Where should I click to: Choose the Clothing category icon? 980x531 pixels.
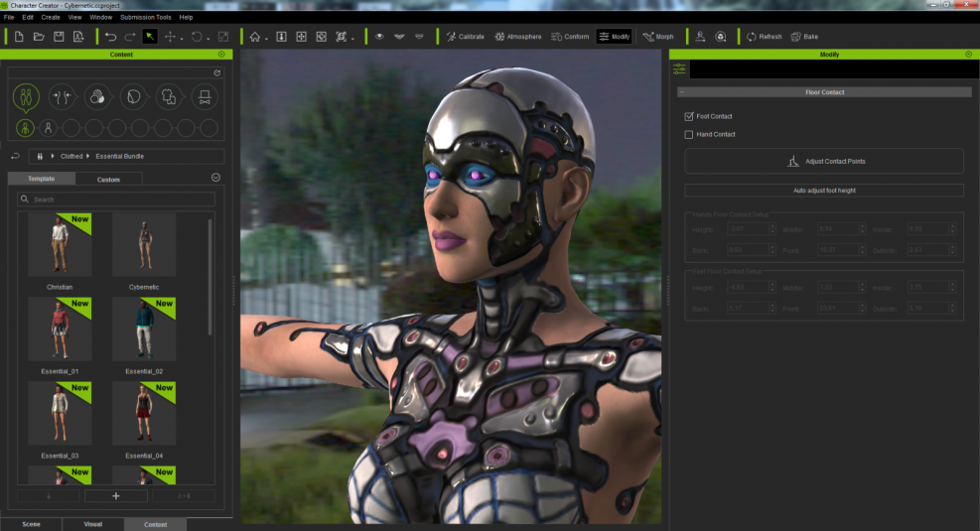[169, 97]
